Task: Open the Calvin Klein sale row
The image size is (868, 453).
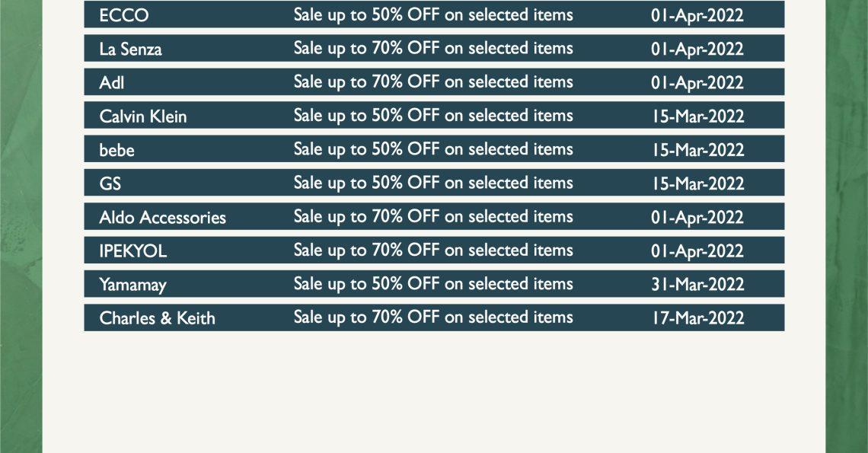Action: point(434,115)
